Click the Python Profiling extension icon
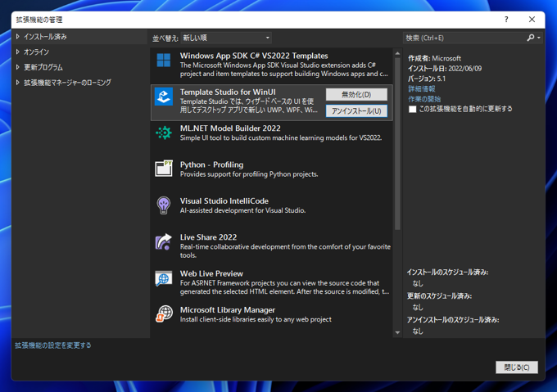Image resolution: width=557 pixels, height=392 pixels. click(164, 169)
